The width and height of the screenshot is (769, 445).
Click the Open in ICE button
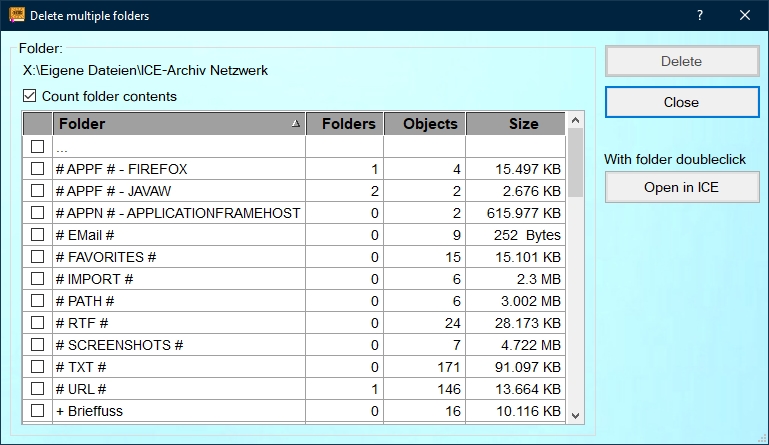coord(681,187)
